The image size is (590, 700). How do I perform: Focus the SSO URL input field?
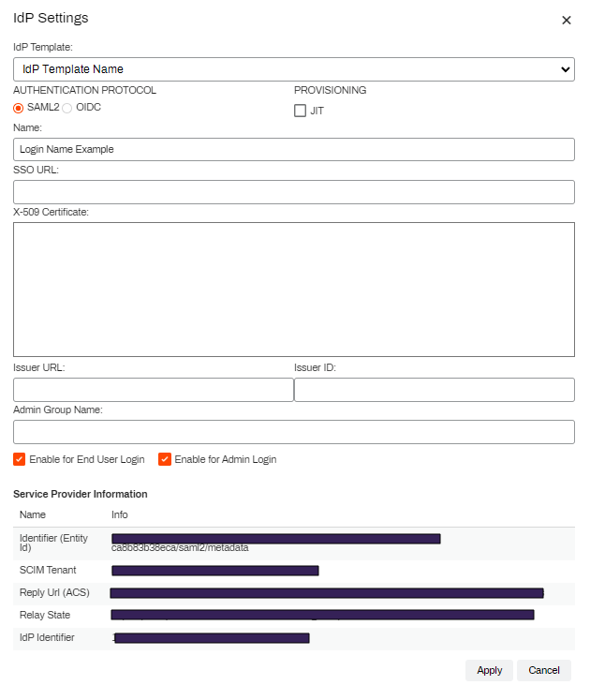pos(294,192)
